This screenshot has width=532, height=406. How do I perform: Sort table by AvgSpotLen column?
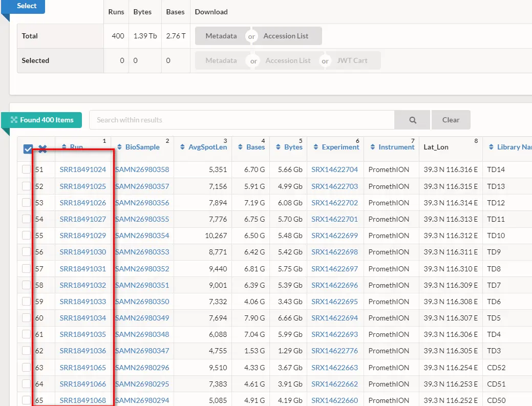[182, 147]
